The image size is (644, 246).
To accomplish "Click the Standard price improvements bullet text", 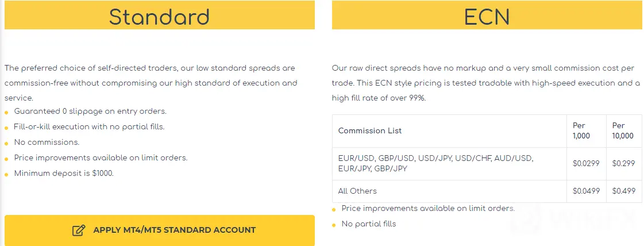I will [x=101, y=157].
